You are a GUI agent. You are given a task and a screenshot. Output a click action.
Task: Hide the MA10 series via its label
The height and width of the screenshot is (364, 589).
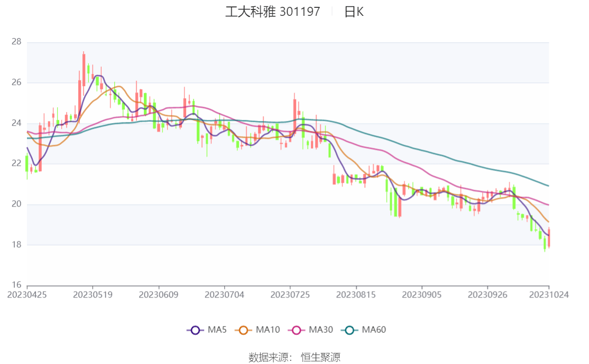(x=268, y=330)
